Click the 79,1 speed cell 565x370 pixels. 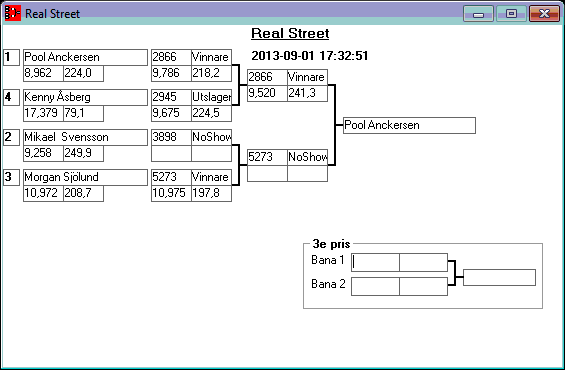coord(83,113)
